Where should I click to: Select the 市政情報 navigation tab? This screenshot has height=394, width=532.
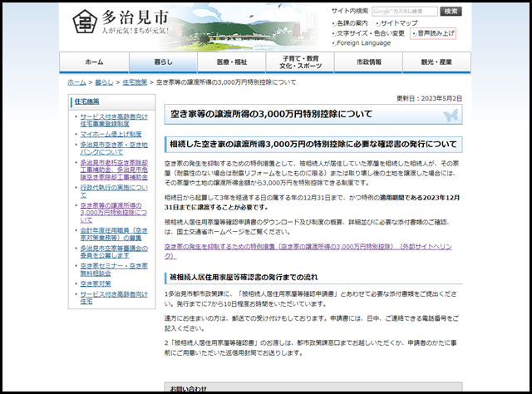tap(368, 62)
